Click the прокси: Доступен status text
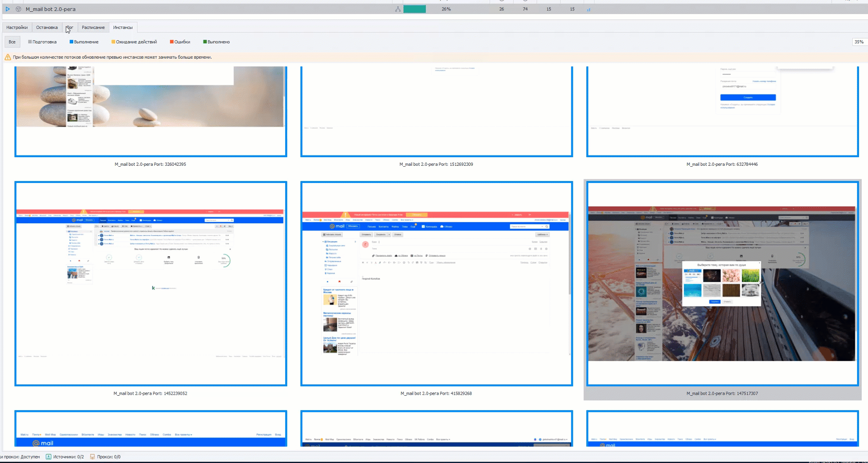The width and height of the screenshot is (868, 463). tap(21, 457)
